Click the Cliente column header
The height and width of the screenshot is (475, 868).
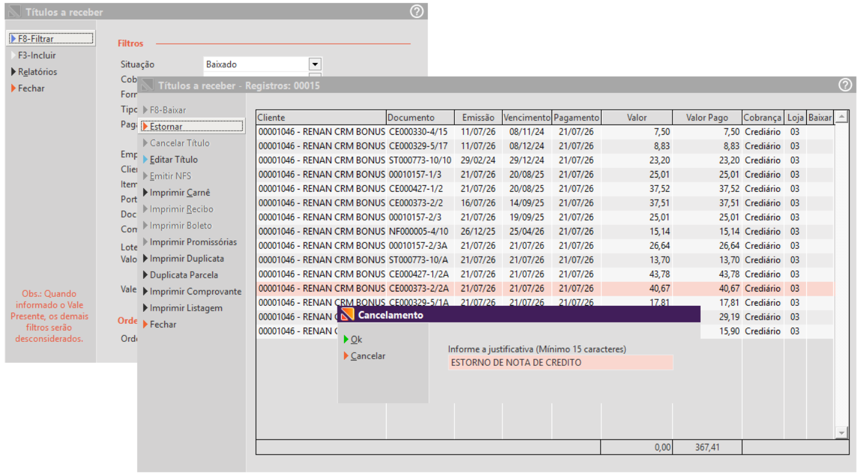tap(321, 118)
